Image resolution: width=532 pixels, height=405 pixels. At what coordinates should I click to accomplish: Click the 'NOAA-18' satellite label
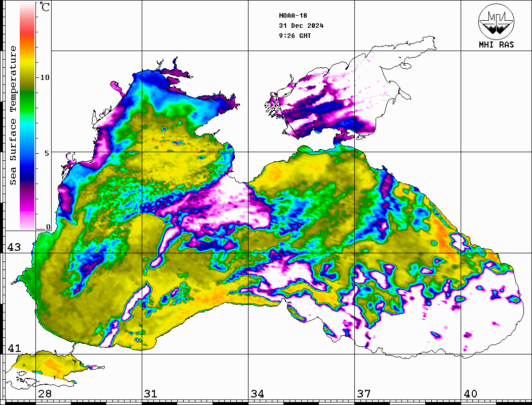pos(293,16)
